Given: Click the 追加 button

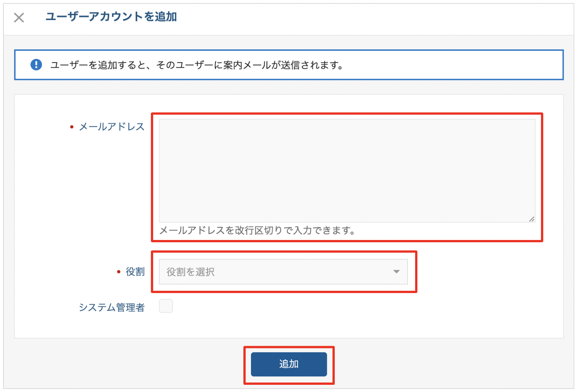Looking at the screenshot, I should (288, 364).
